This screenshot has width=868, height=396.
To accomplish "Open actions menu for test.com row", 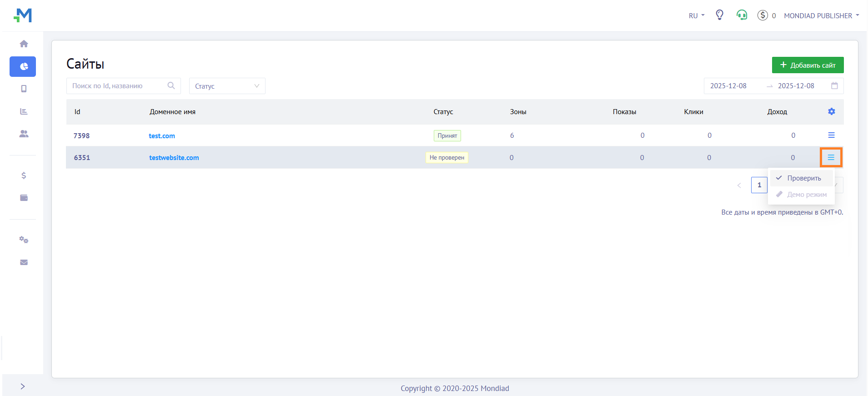I will (831, 135).
